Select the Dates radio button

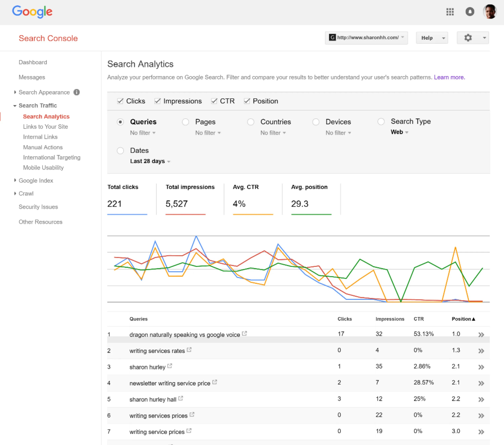point(120,151)
